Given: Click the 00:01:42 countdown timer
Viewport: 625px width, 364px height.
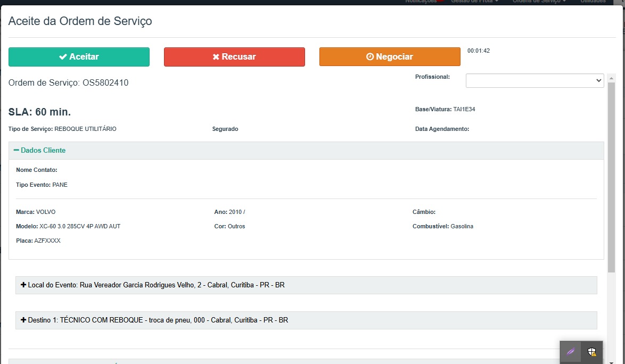Looking at the screenshot, I should 478,51.
